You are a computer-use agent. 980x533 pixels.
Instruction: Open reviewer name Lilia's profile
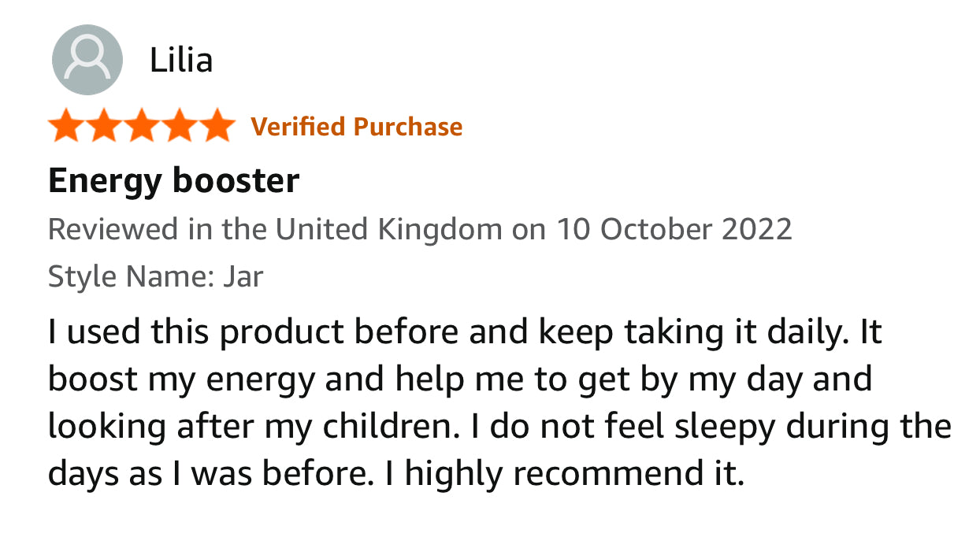pyautogui.click(x=181, y=60)
